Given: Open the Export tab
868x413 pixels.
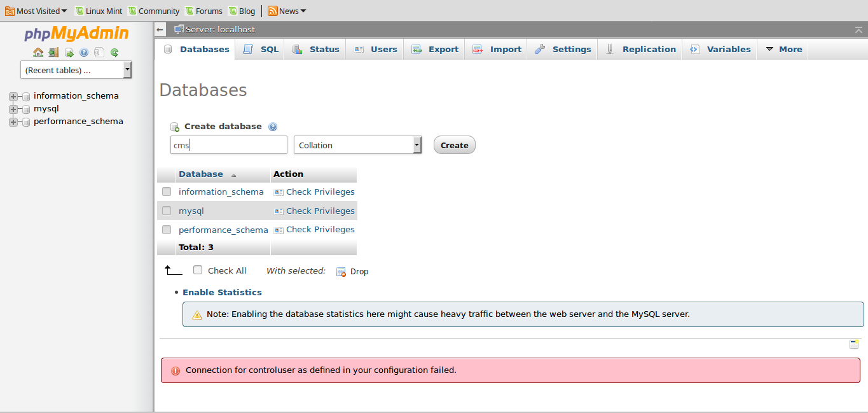Looking at the screenshot, I should tap(434, 49).
